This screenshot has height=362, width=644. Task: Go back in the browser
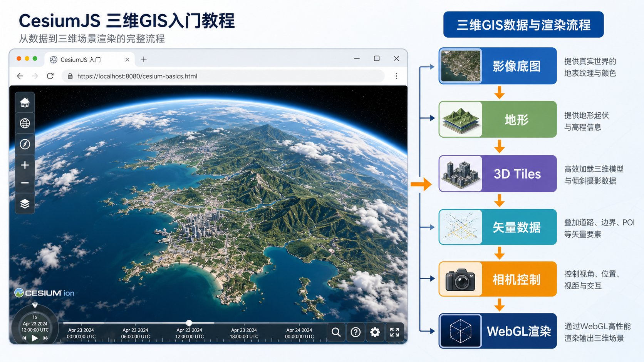(x=20, y=76)
